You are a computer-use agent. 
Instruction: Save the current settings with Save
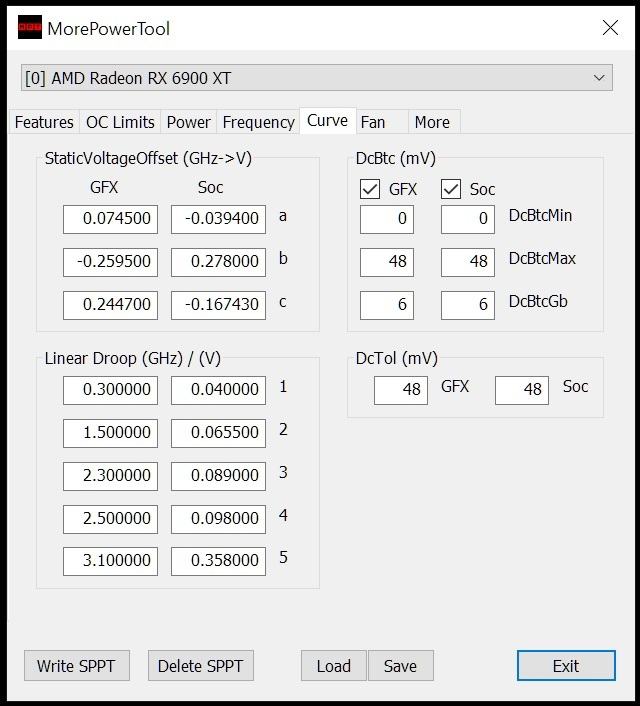[401, 665]
